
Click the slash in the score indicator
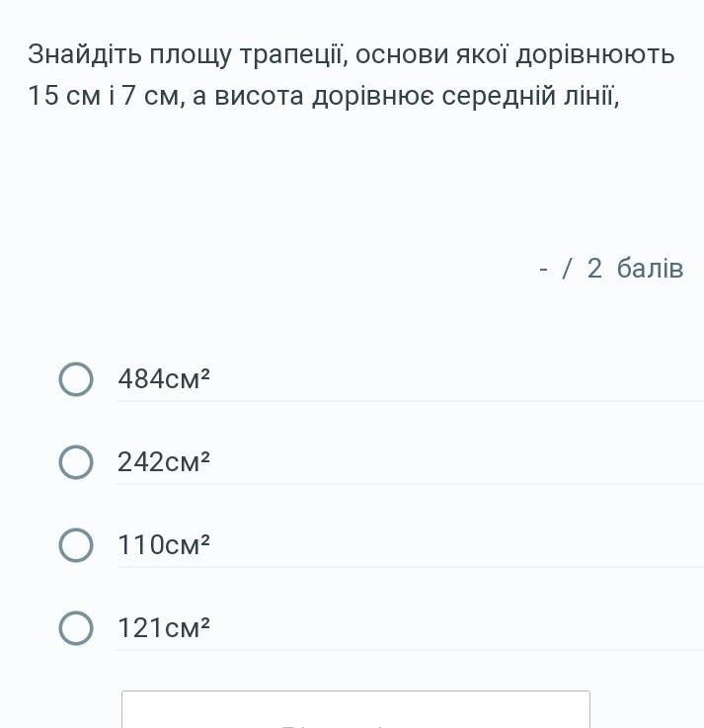(567, 269)
